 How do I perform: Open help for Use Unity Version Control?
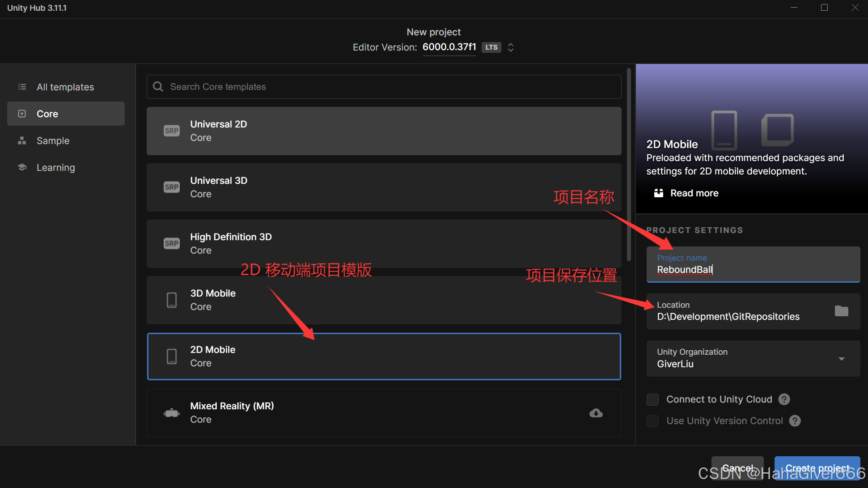pos(795,421)
